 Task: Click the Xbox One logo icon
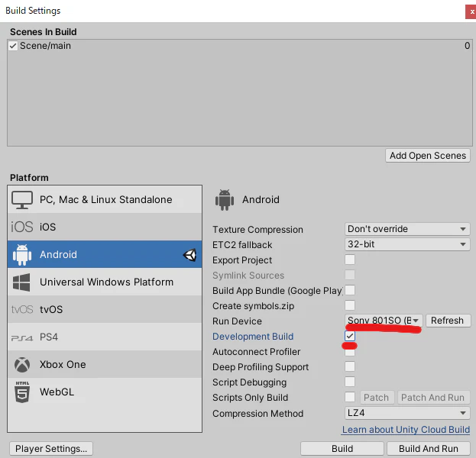coord(22,365)
